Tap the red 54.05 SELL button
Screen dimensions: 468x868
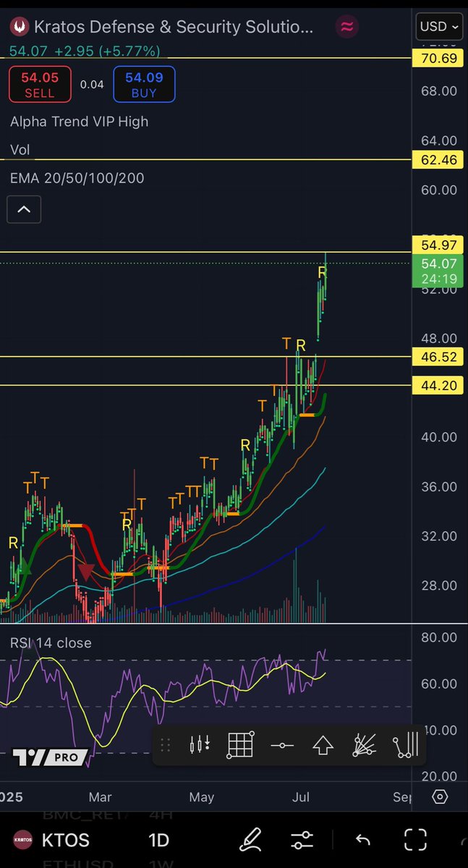coord(40,84)
